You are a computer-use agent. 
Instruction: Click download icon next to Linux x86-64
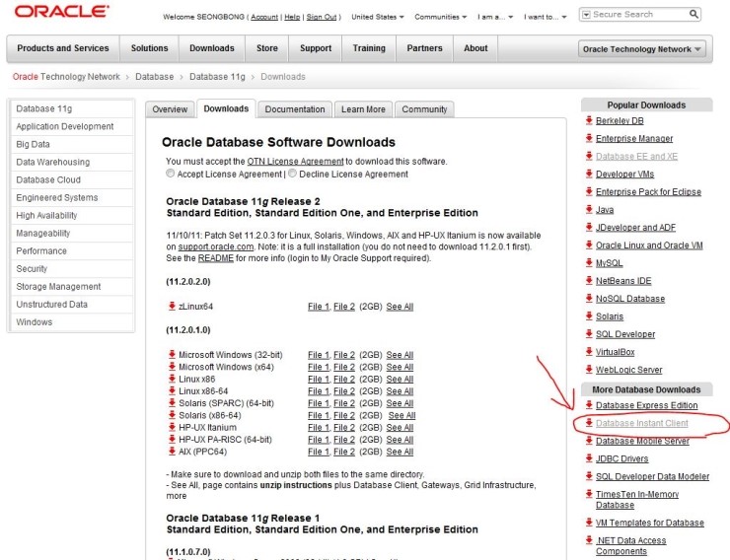click(172, 390)
